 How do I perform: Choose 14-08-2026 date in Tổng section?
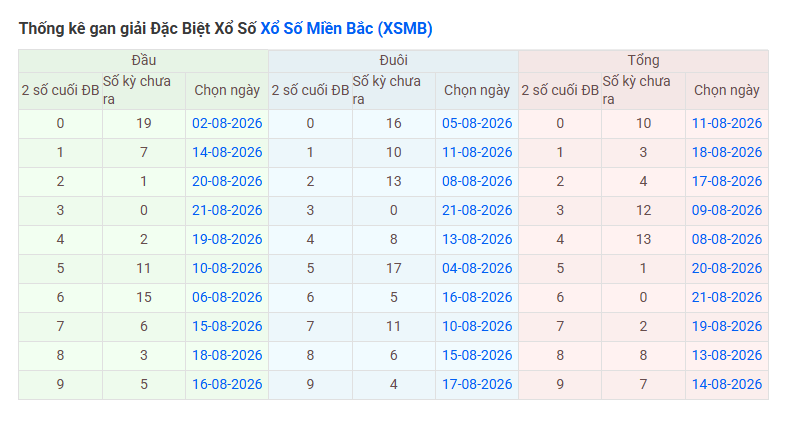click(x=727, y=385)
